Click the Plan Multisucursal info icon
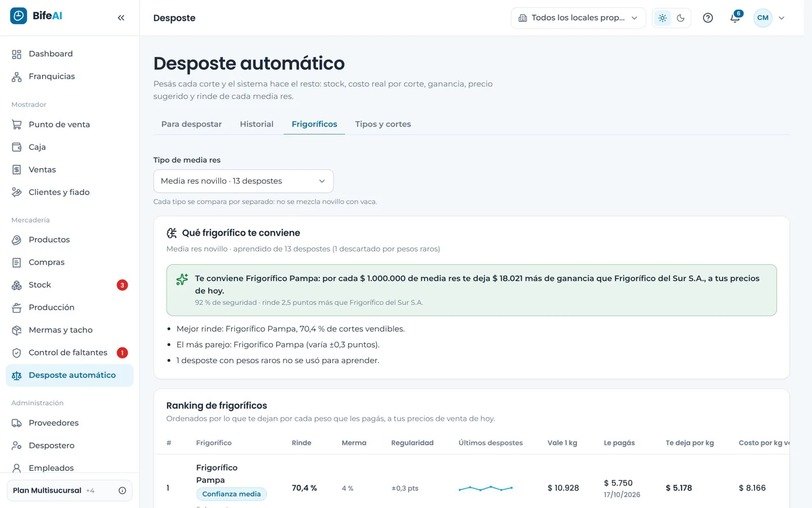The width and height of the screenshot is (812, 508). click(x=122, y=490)
